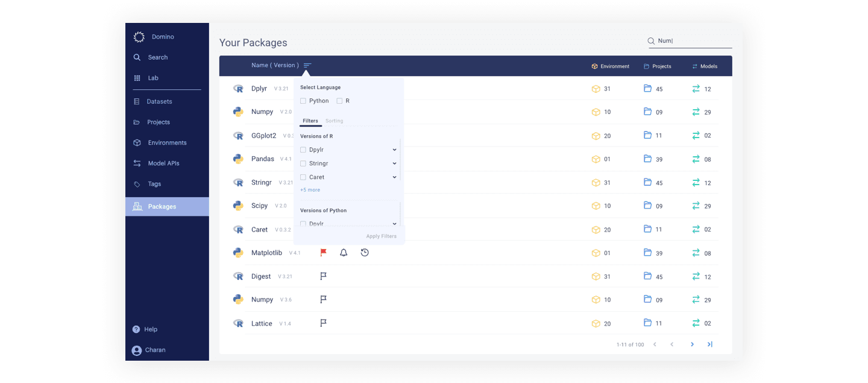This screenshot has height=383, width=868.
Task: Click the models arrows icon in Scipy row
Action: pyautogui.click(x=696, y=206)
